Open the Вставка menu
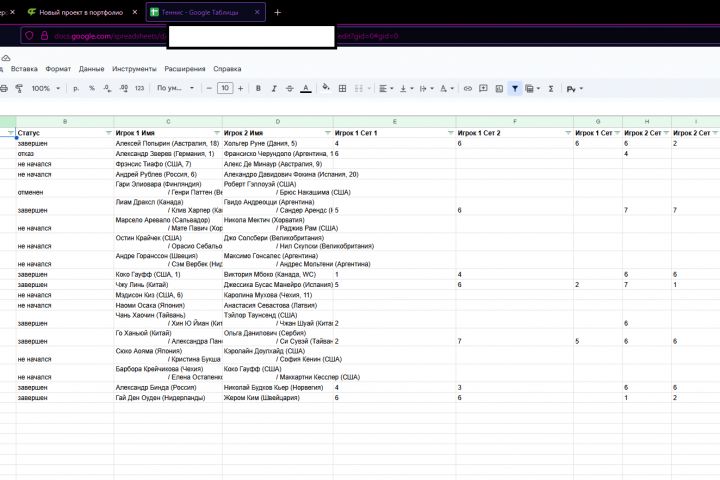Screen dimensions: 720x480 coord(24,69)
